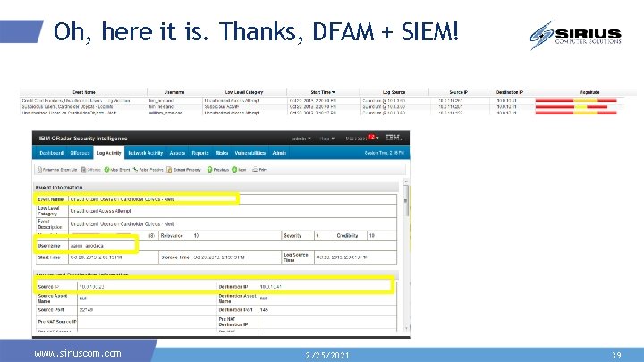Click the Return to Event List icon
This screenshot has width=644, height=362.
click(40, 170)
